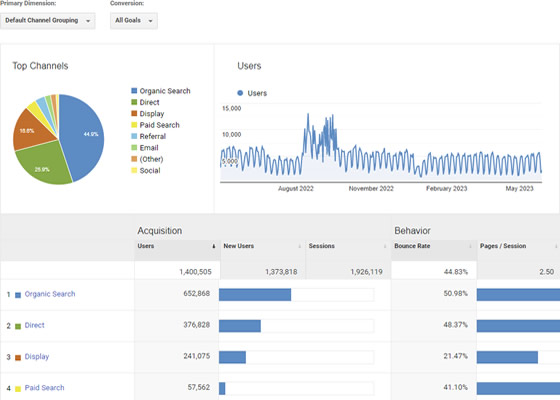Screen dimensions: 560x400
Task: Open the Organic Search channel link
Action: click(x=50, y=294)
